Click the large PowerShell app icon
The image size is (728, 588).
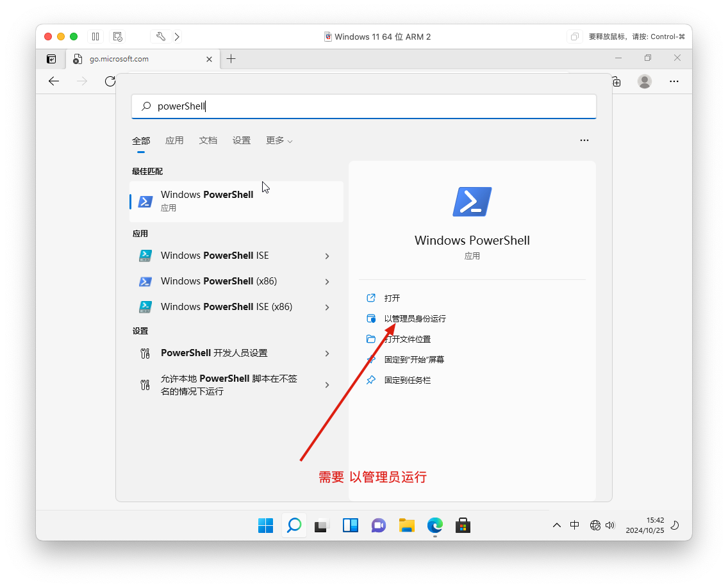pyautogui.click(x=472, y=202)
